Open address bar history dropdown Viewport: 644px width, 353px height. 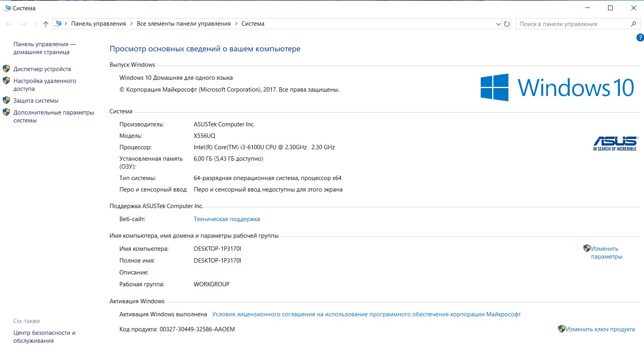[x=498, y=24]
